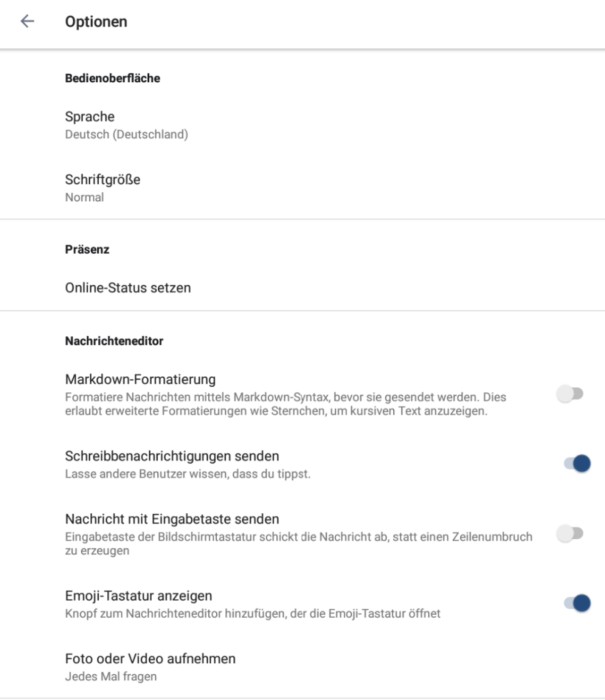Click the Bedienoberfläche section header
The image size is (605, 700).
click(x=112, y=78)
